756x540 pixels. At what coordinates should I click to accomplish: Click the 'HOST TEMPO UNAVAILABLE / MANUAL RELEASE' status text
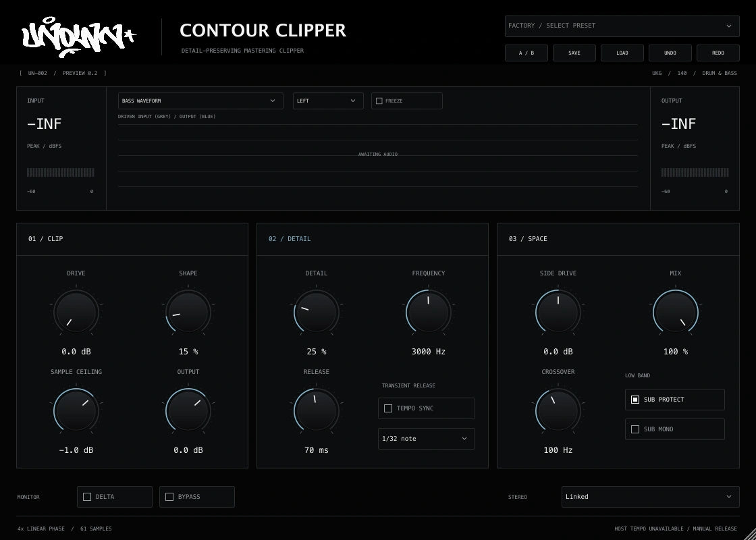676,529
